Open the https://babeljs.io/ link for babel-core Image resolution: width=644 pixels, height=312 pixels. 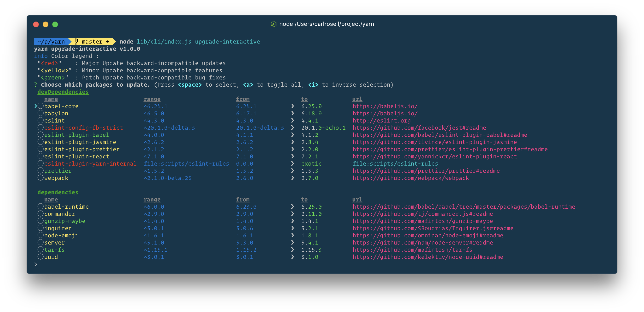(385, 106)
